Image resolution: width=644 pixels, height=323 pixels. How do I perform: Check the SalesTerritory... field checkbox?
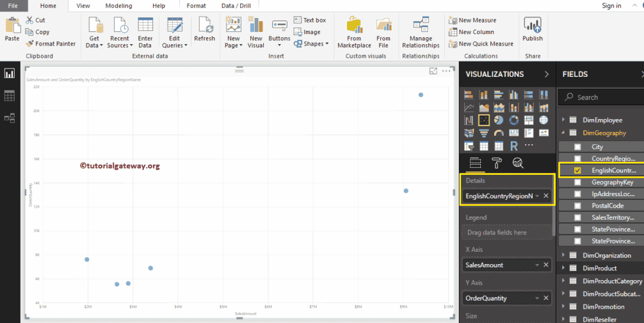pyautogui.click(x=577, y=217)
